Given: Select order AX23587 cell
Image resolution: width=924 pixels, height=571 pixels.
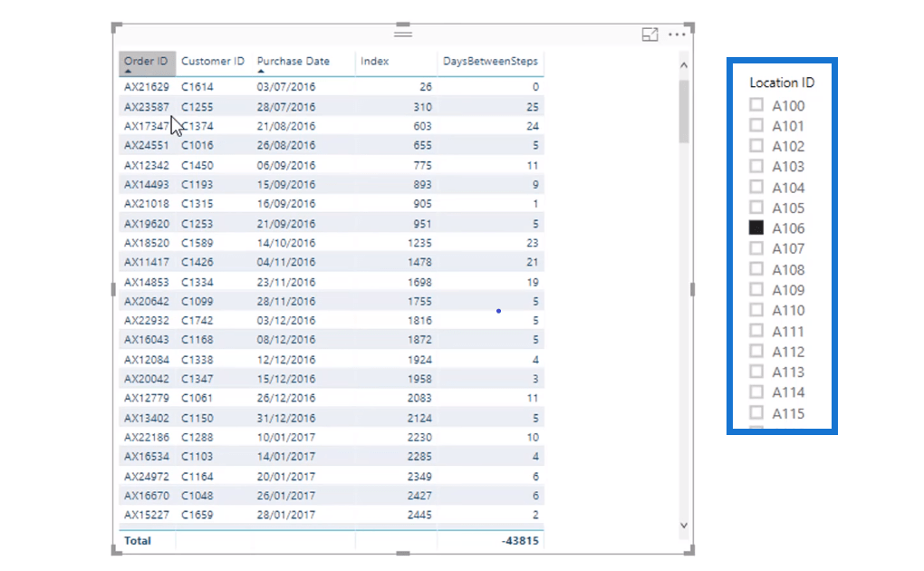Looking at the screenshot, I should pos(147,107).
